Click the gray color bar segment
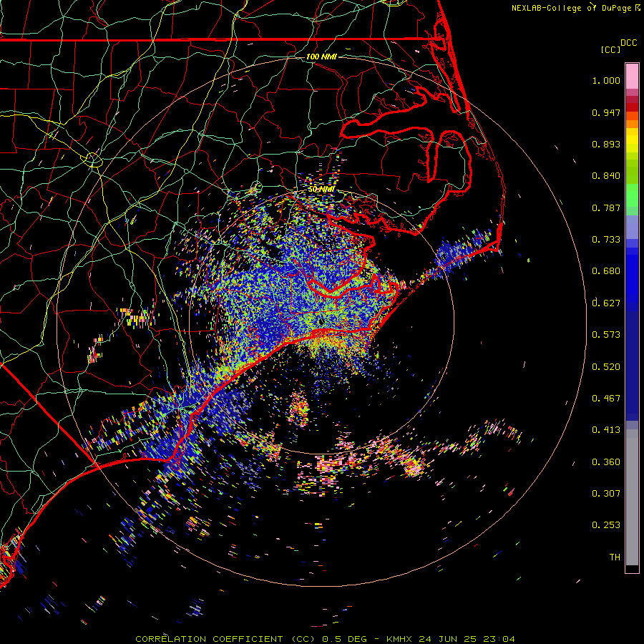644x644 pixels. point(632,497)
